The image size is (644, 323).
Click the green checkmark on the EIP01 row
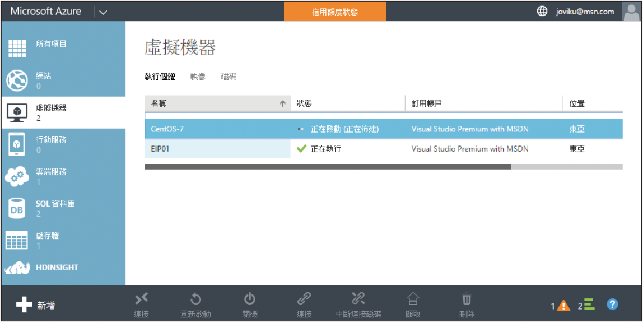coord(301,149)
